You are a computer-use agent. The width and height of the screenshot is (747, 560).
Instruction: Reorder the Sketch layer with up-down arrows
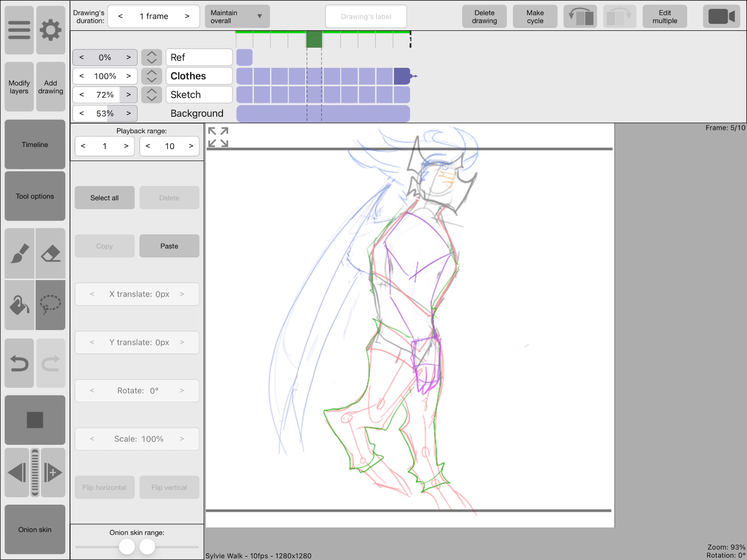pyautogui.click(x=152, y=94)
